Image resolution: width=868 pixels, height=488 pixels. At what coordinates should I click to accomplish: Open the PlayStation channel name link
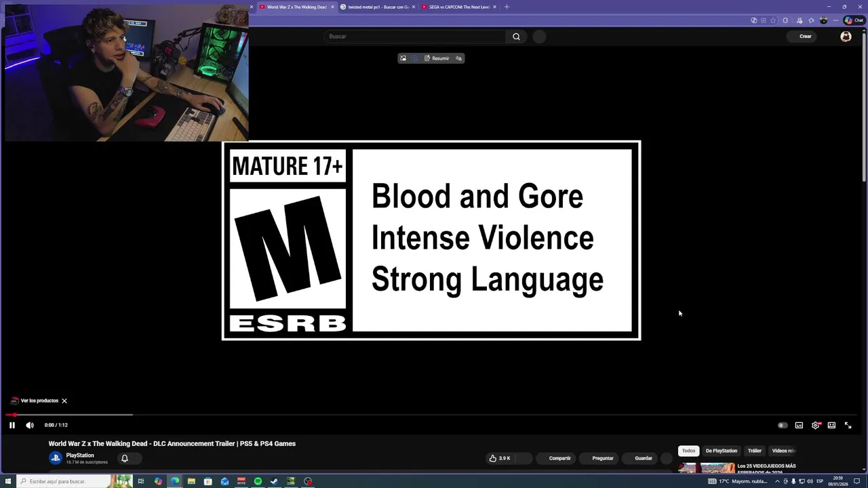click(x=80, y=455)
